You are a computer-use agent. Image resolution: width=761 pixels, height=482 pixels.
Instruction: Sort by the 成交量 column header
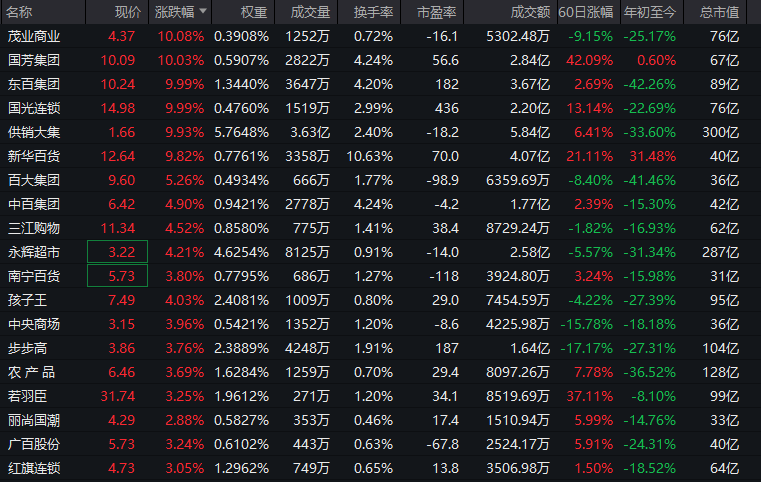(x=310, y=12)
